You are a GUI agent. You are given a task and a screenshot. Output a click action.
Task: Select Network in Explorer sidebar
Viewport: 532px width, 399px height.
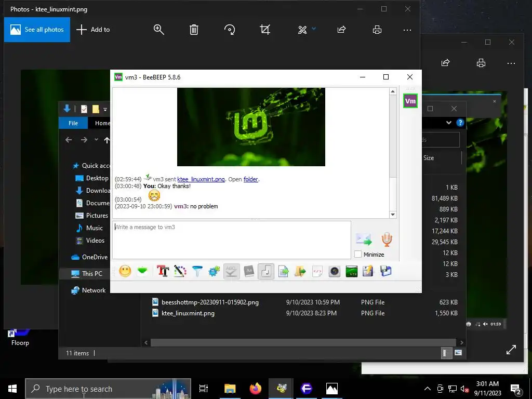[x=88, y=290]
